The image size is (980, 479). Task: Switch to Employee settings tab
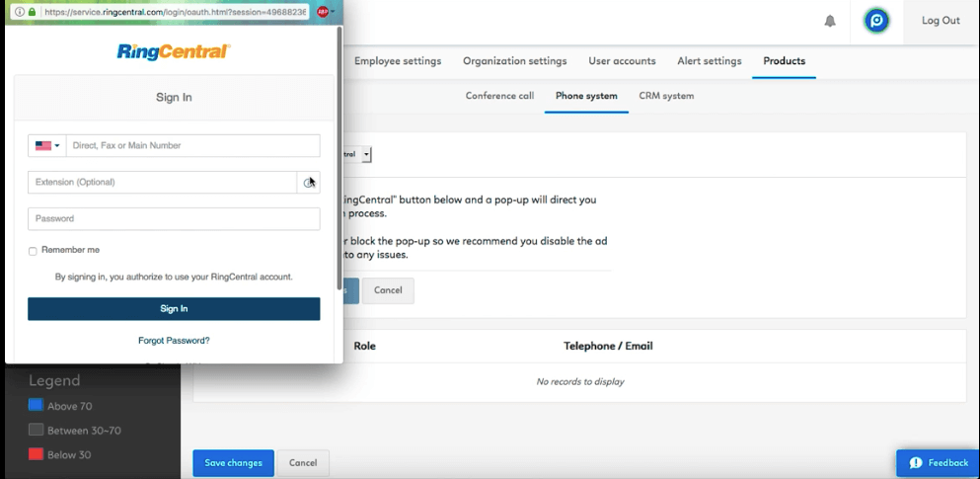(x=398, y=61)
